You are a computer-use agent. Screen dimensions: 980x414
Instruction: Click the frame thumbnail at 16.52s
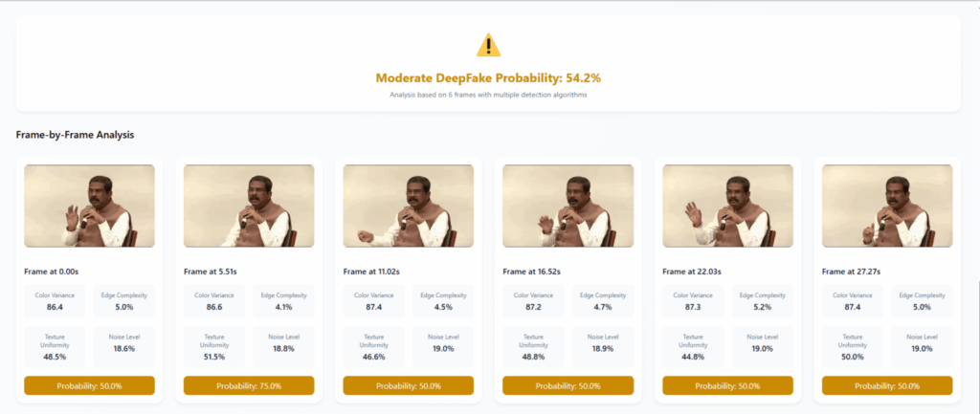568,206
